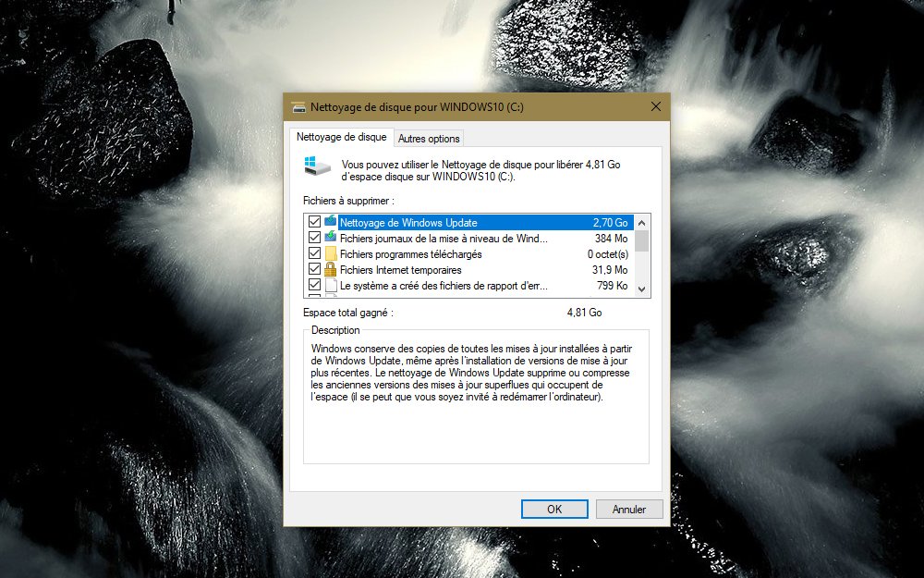
Task: Click the upgrade log files item icon
Action: pyautogui.click(x=330, y=238)
